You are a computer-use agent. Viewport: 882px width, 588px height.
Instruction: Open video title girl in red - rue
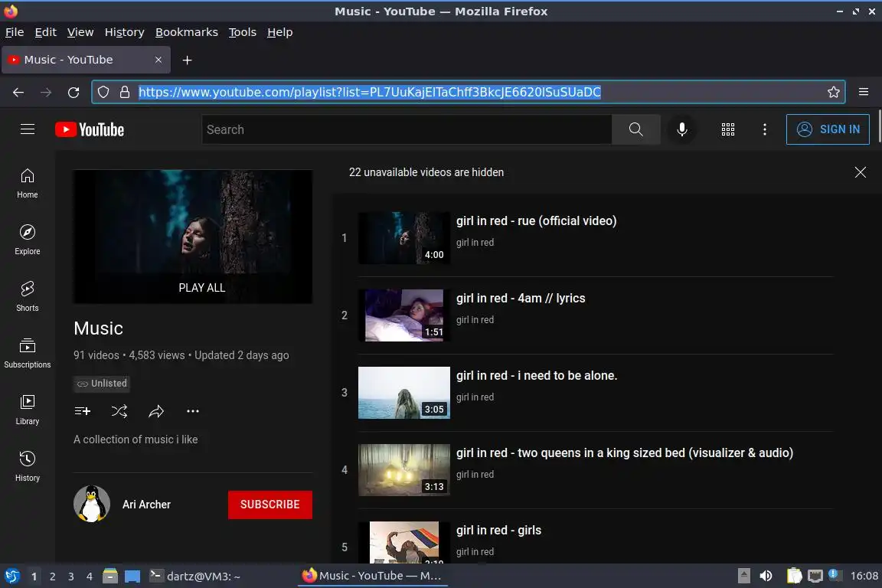tap(536, 220)
